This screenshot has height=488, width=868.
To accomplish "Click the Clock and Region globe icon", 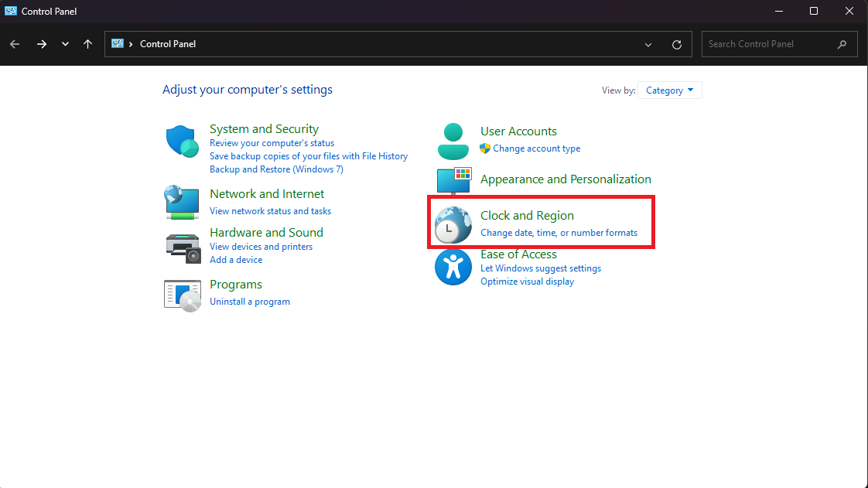I will coord(453,225).
